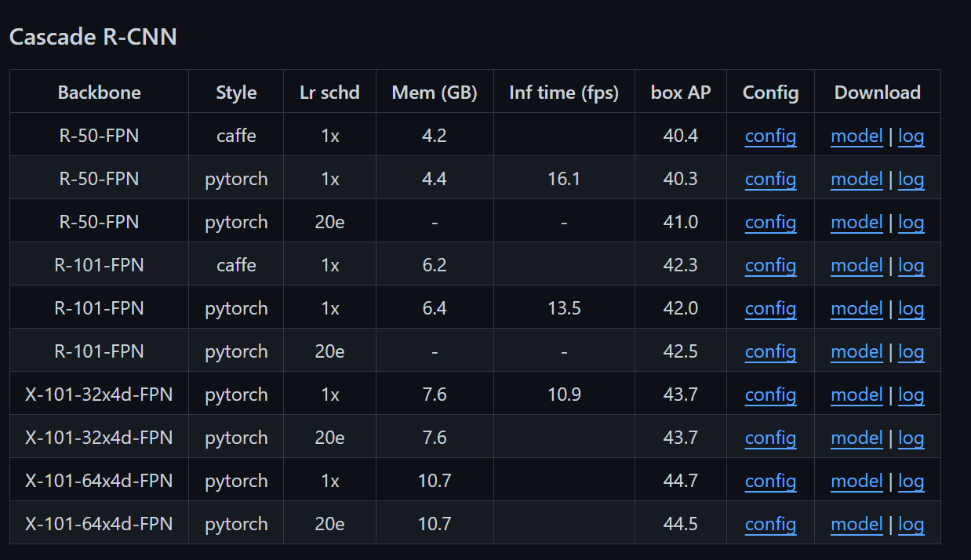Open config for X-101-32x4d-FPN 1x row
This screenshot has height=560, width=971.
point(770,395)
